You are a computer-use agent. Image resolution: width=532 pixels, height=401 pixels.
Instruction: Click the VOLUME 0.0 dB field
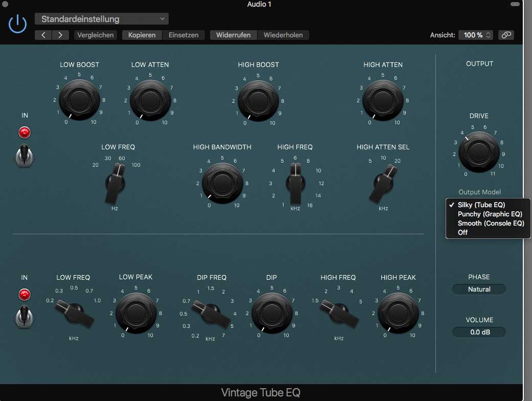point(479,332)
